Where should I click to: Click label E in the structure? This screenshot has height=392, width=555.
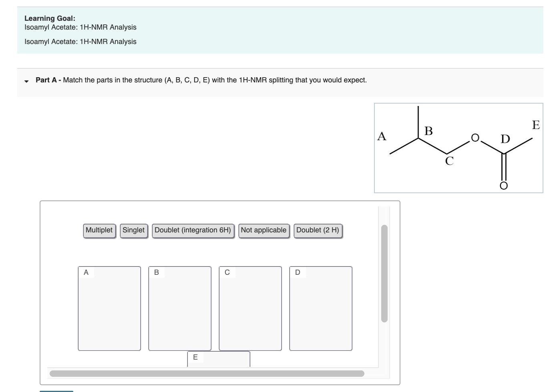pyautogui.click(x=536, y=125)
